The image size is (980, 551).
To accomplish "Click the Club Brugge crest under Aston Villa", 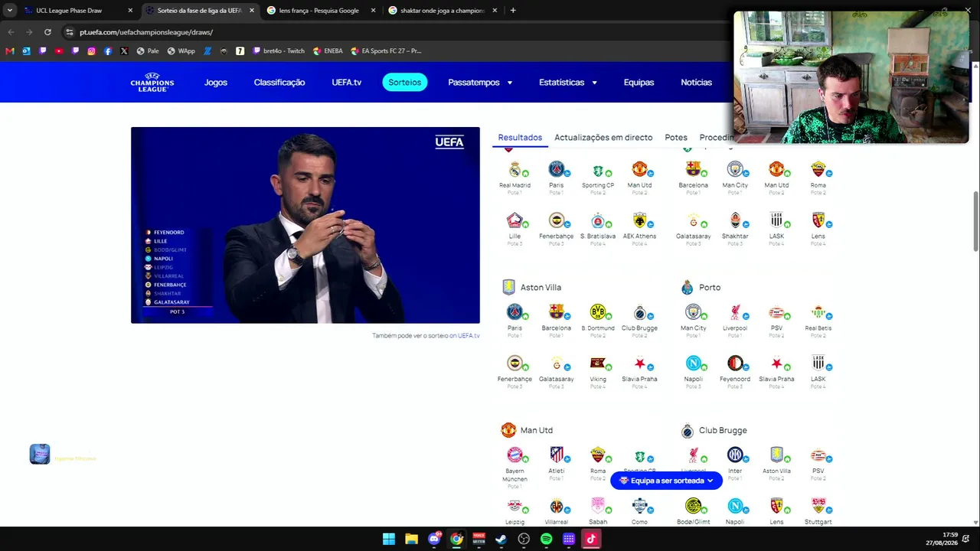I will coord(639,312).
